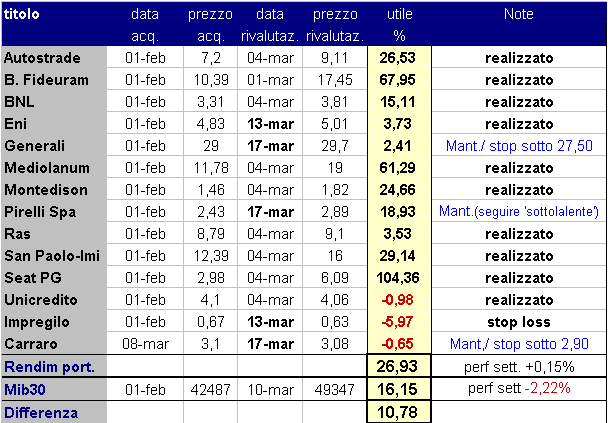Select the 49347 Mib30 revaluation price
This screenshot has height=423, width=608.
click(x=335, y=390)
